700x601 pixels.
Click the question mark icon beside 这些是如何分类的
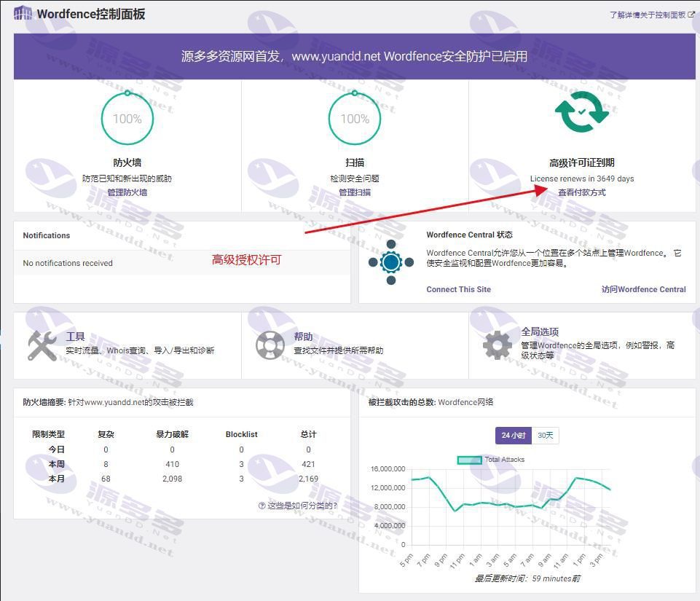pyautogui.click(x=262, y=506)
